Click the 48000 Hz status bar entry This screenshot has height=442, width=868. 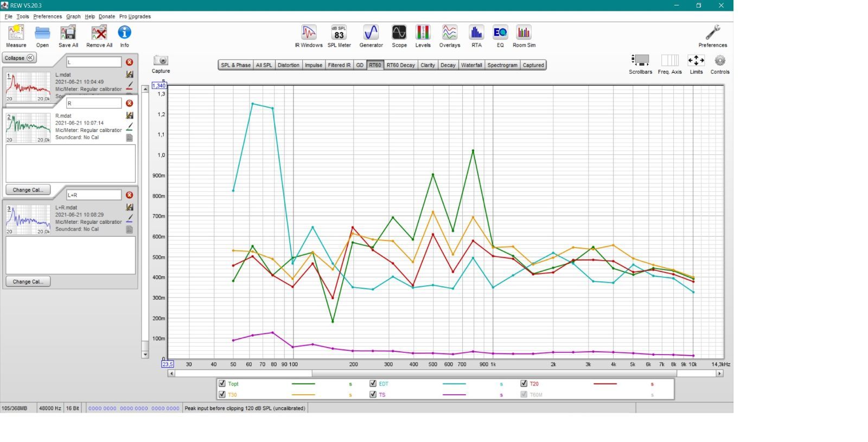tap(50, 408)
